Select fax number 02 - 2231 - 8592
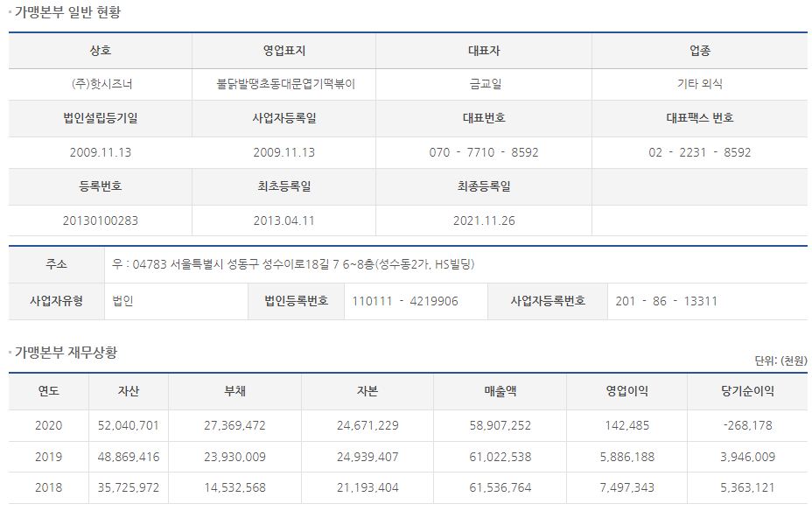The width and height of the screenshot is (812, 511). 700,152
